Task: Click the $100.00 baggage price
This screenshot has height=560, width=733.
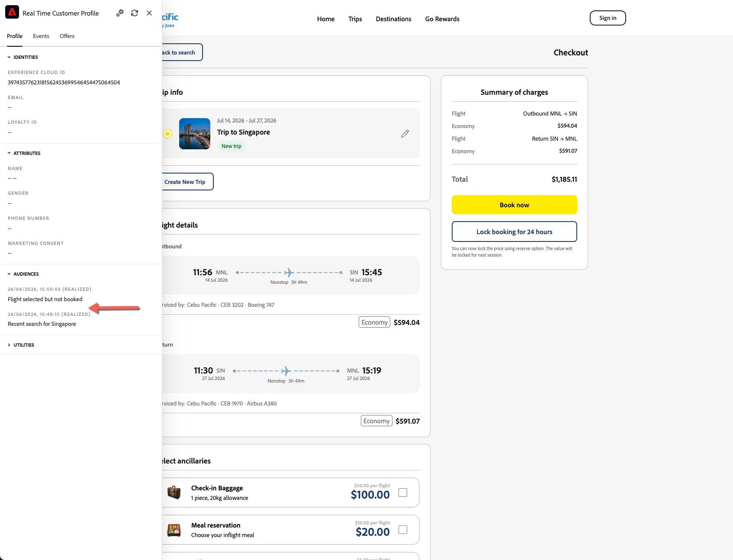Action: click(x=370, y=495)
